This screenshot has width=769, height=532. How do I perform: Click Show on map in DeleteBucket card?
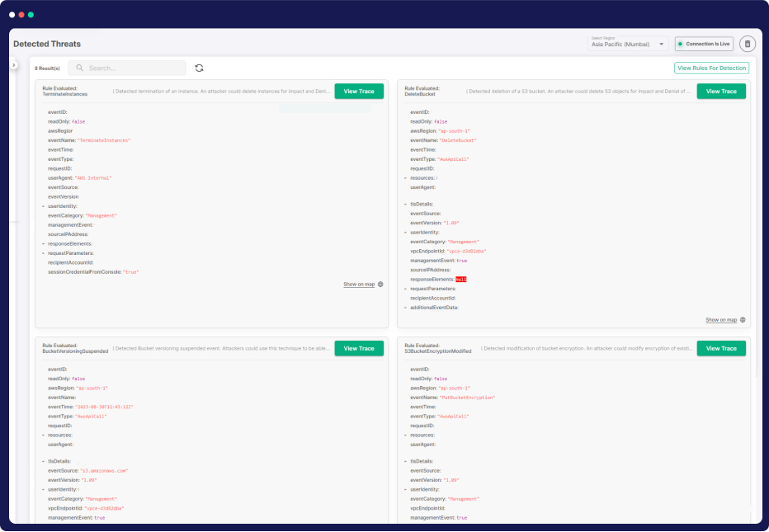(721, 320)
